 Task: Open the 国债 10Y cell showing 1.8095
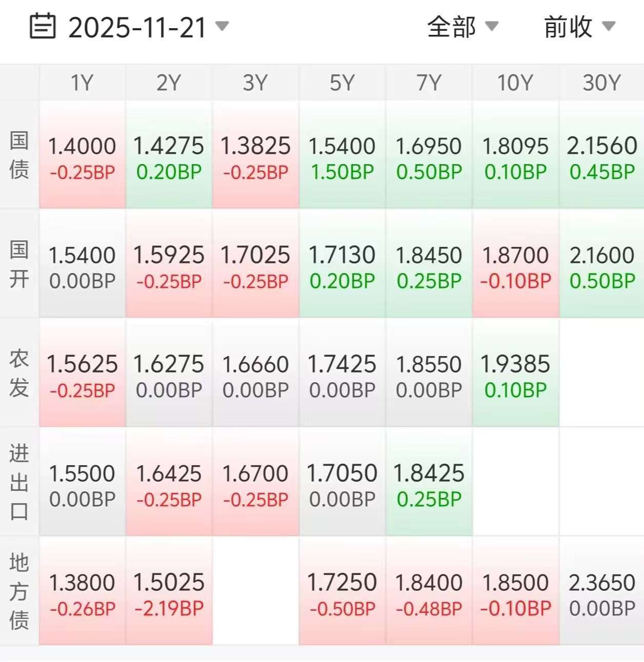tap(515, 155)
